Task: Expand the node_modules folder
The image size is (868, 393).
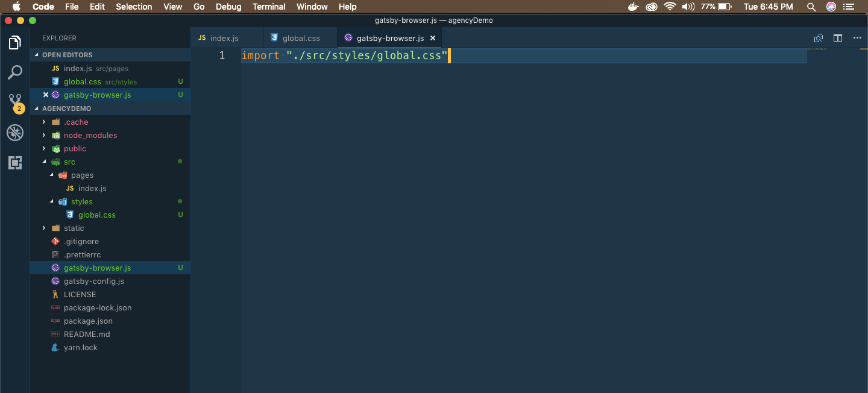Action: 44,135
